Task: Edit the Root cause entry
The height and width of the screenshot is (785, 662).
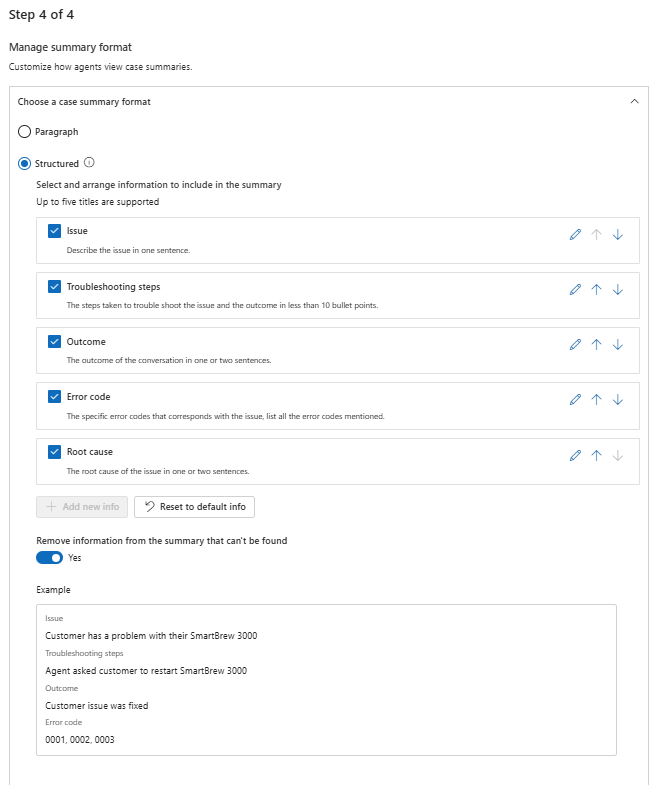Action: tap(575, 456)
